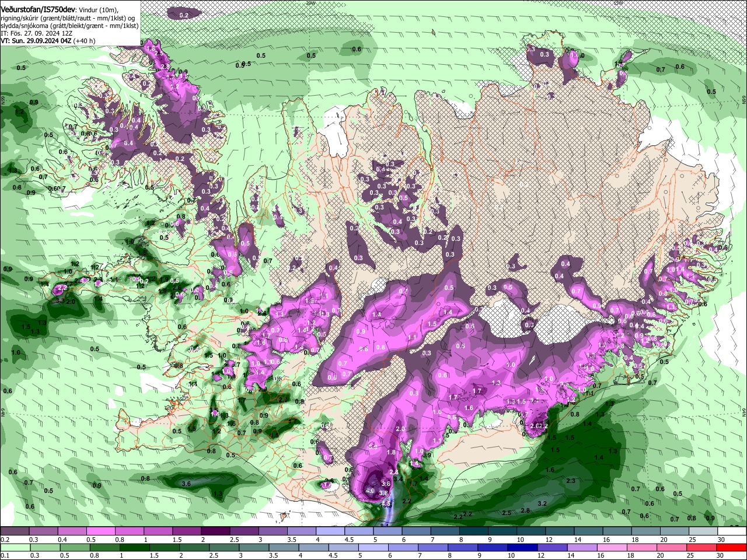This screenshot has width=747, height=560.
Task: Click the white '3.6' value in the purple area
Action: [x=385, y=484]
